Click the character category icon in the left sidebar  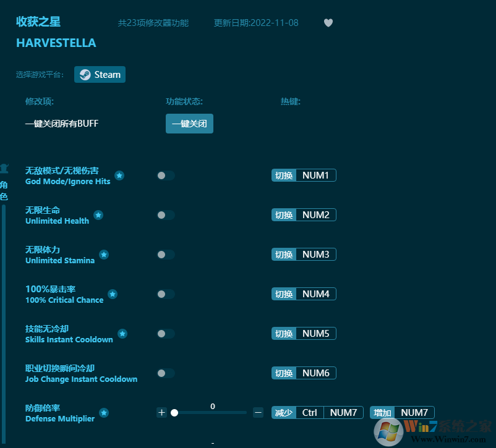[x=4, y=168]
